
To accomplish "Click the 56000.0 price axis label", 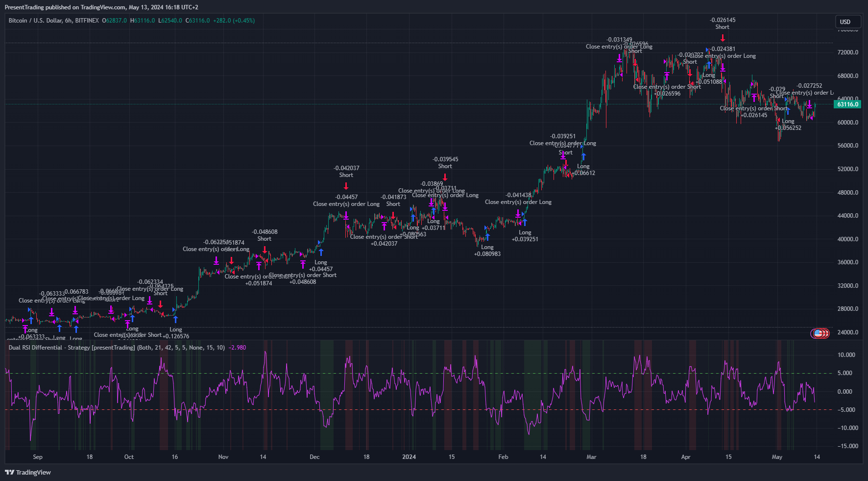I will (848, 146).
